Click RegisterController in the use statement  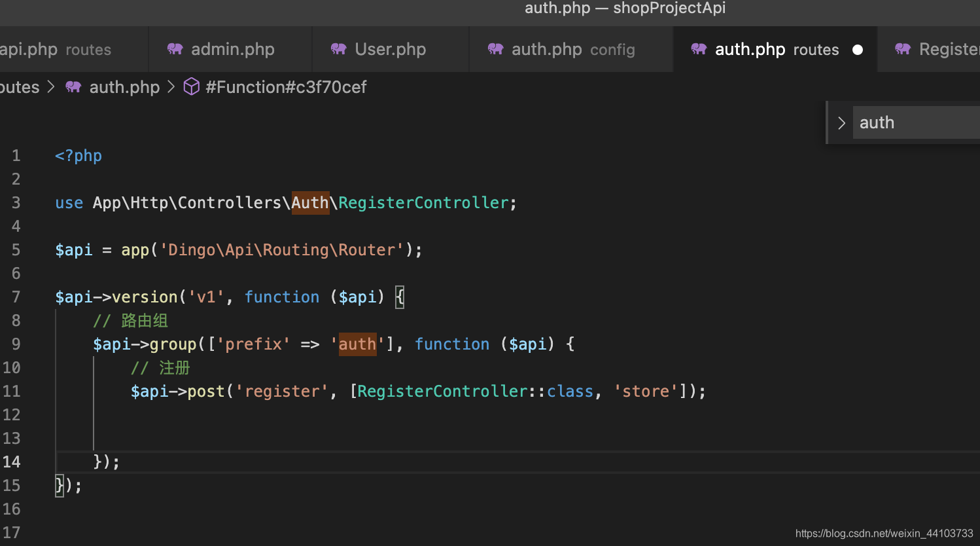tap(423, 203)
